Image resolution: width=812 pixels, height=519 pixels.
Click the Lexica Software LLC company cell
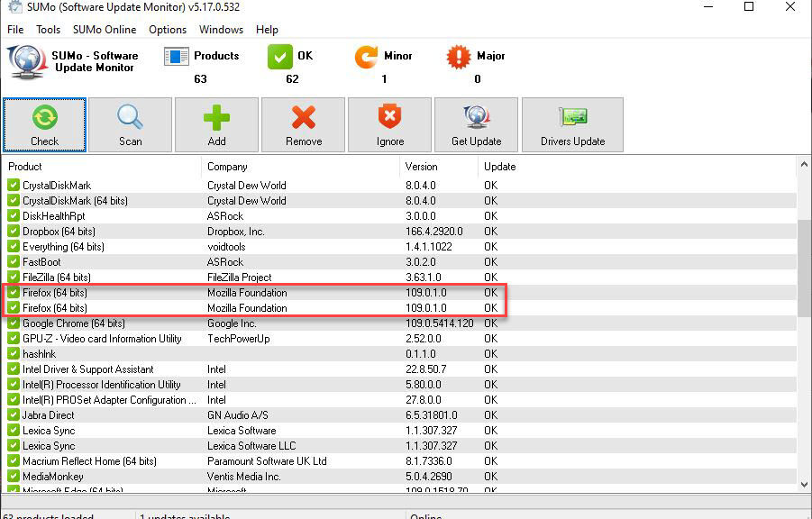click(x=251, y=445)
